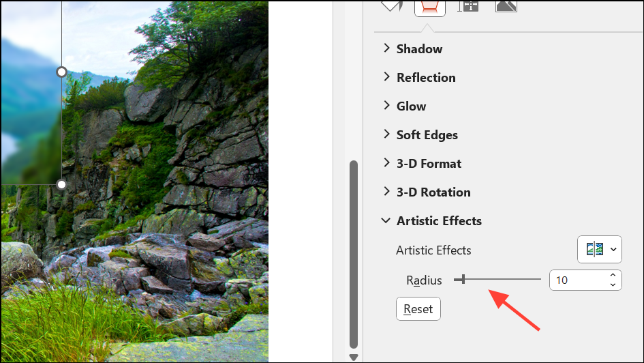Expand the Shadow section
This screenshot has height=363, width=644.
[413, 48]
